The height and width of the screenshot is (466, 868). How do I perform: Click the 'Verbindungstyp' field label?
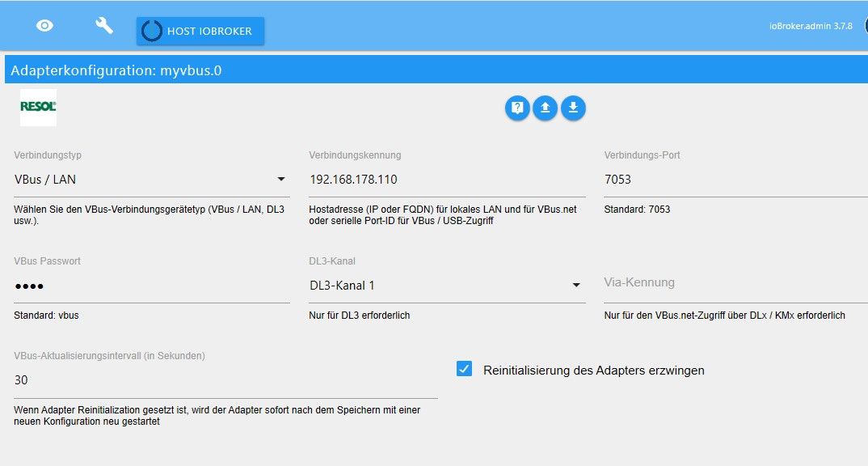tap(48, 155)
